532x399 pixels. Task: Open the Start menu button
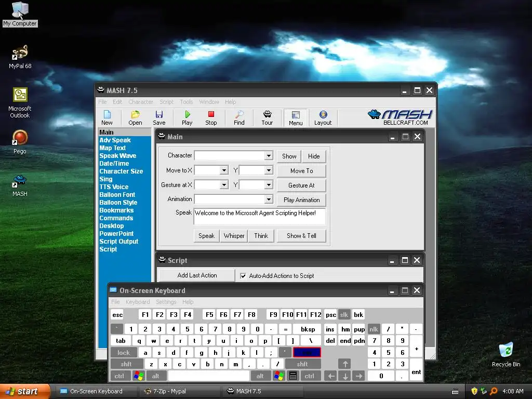pyautogui.click(x=24, y=391)
